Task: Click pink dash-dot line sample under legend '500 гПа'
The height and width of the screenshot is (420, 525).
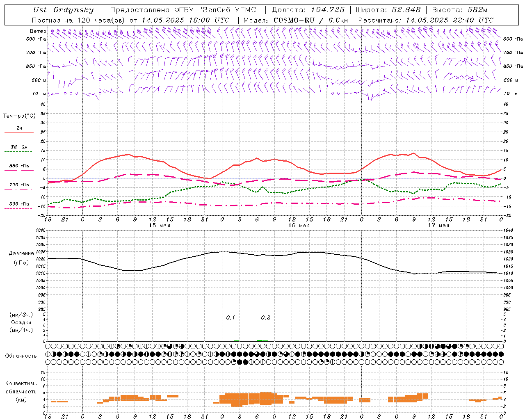Action: [x=19, y=208]
